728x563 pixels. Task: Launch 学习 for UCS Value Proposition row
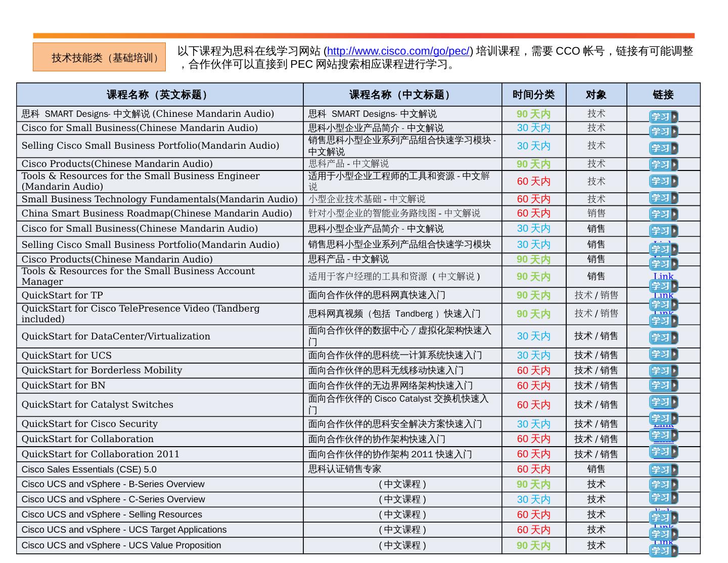tap(663, 550)
